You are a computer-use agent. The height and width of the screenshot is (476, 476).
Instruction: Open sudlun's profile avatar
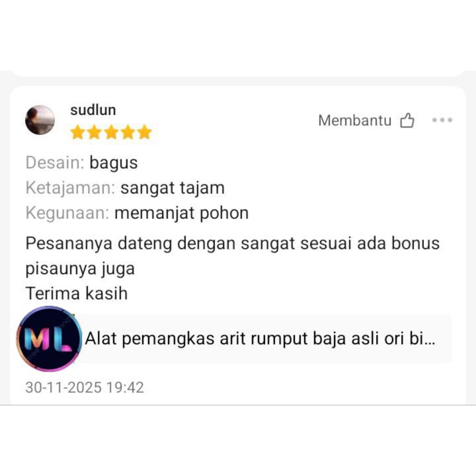40,120
